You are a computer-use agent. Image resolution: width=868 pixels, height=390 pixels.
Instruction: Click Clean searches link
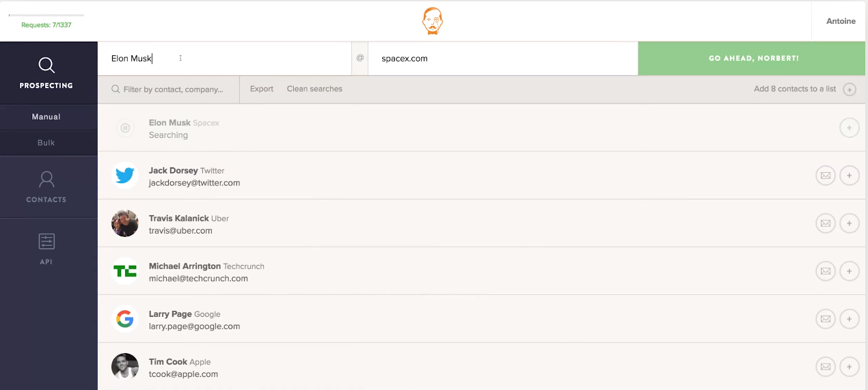point(314,89)
